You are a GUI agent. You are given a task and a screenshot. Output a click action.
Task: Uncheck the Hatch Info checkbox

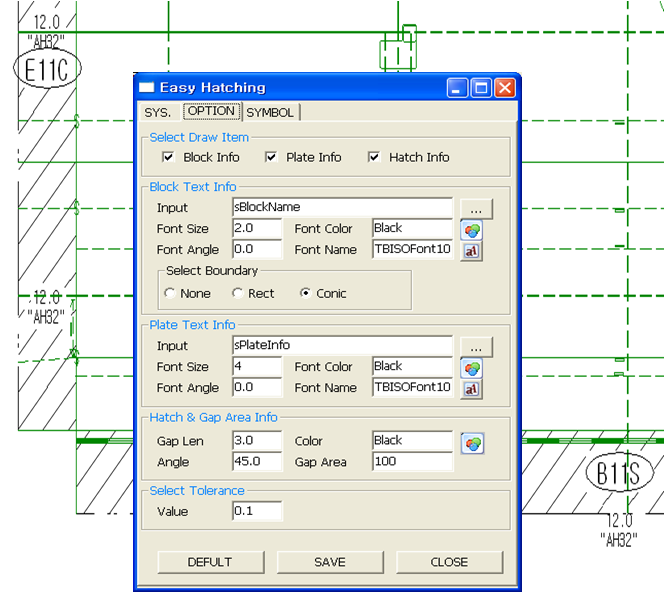(375, 157)
